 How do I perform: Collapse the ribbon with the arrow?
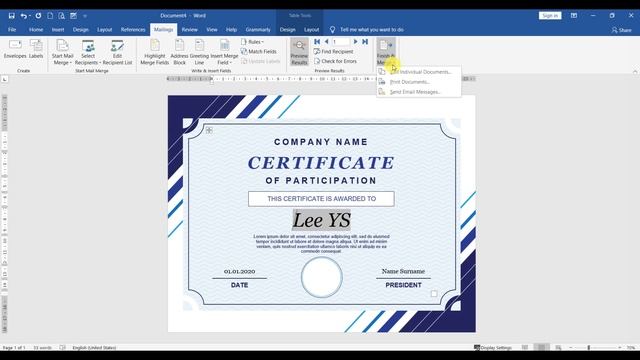(x=635, y=71)
